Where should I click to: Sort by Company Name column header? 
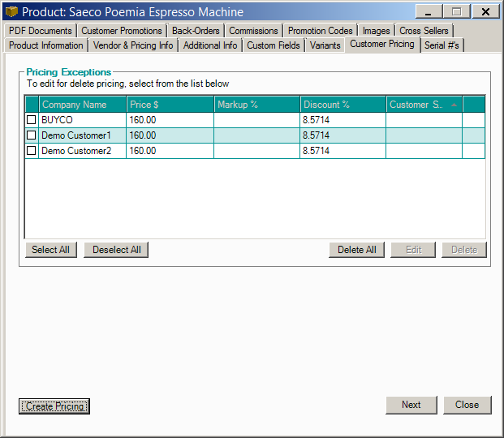point(82,105)
